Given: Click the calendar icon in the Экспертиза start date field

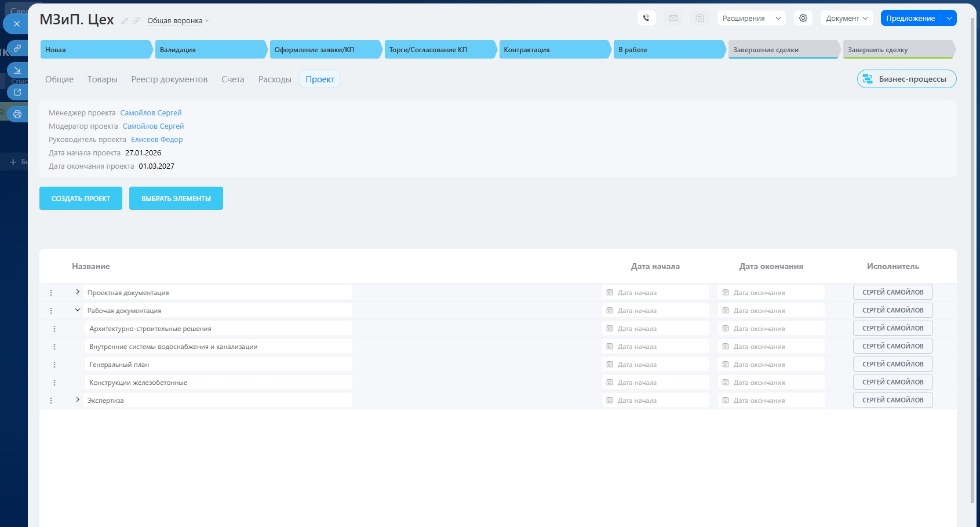Looking at the screenshot, I should point(610,401).
